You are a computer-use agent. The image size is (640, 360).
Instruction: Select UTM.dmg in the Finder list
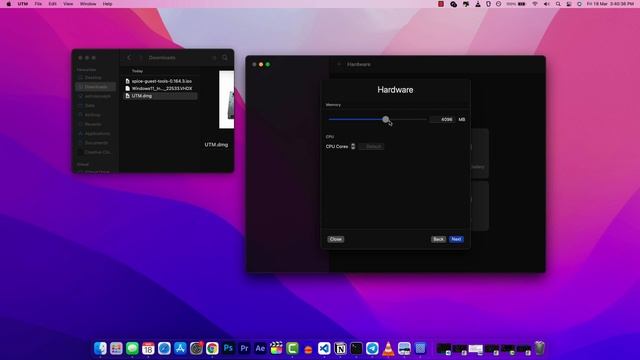click(161, 96)
